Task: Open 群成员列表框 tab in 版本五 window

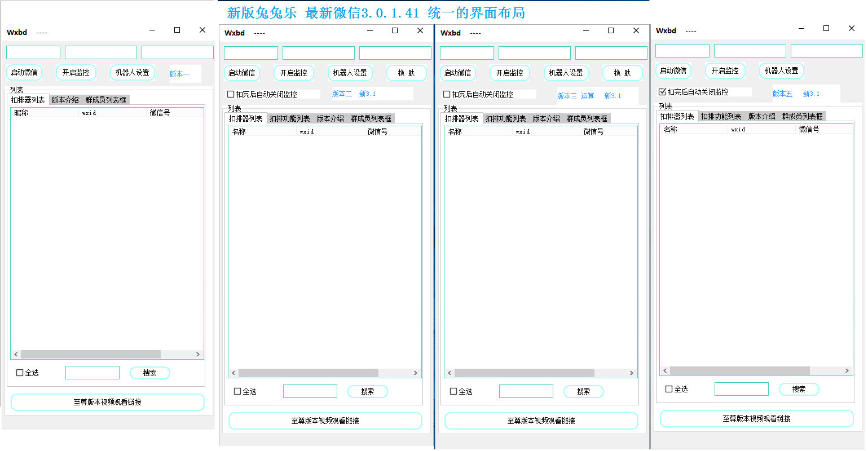Action: coord(803,116)
